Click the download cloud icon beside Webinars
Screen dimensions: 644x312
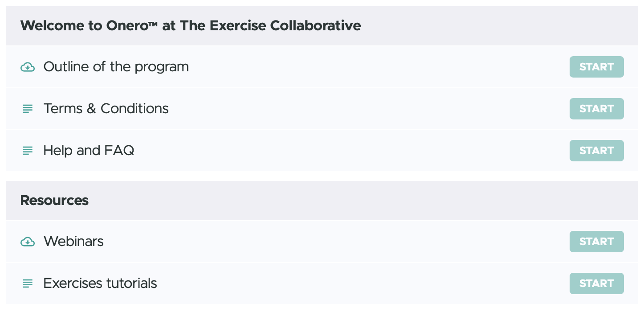click(28, 242)
